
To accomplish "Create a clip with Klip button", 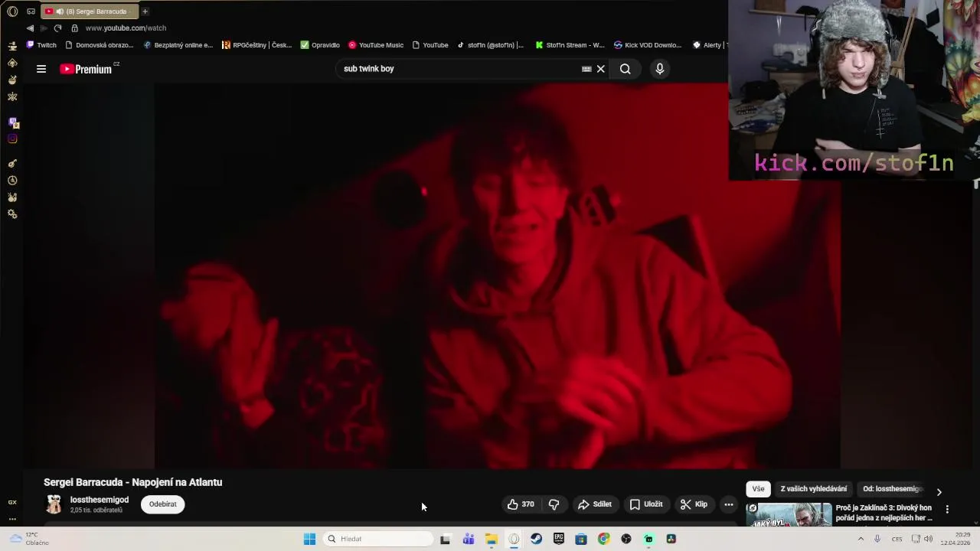I will pos(694,504).
